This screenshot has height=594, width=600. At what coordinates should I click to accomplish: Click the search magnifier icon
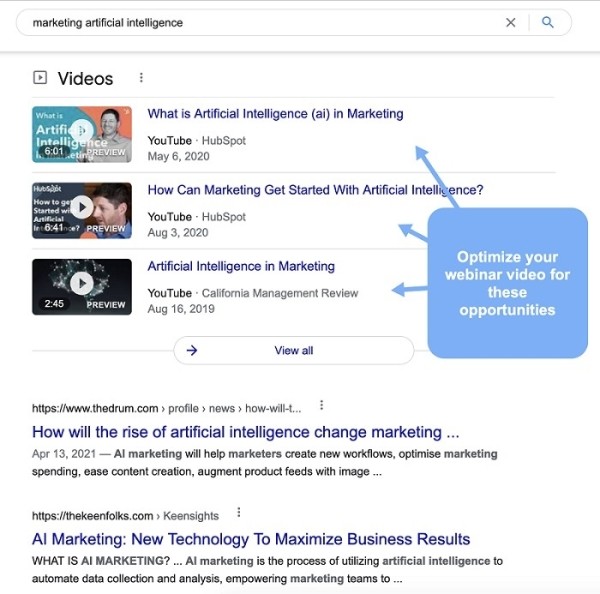pyautogui.click(x=547, y=22)
